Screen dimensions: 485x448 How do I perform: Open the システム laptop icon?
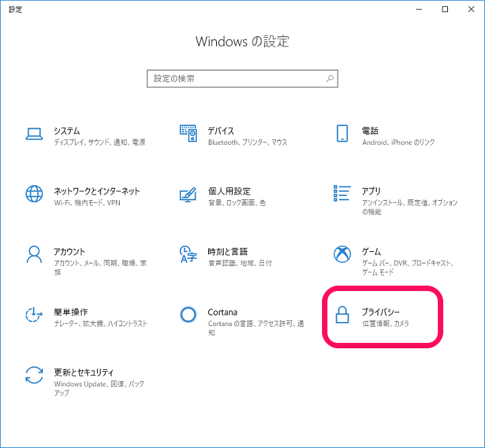[x=34, y=133]
